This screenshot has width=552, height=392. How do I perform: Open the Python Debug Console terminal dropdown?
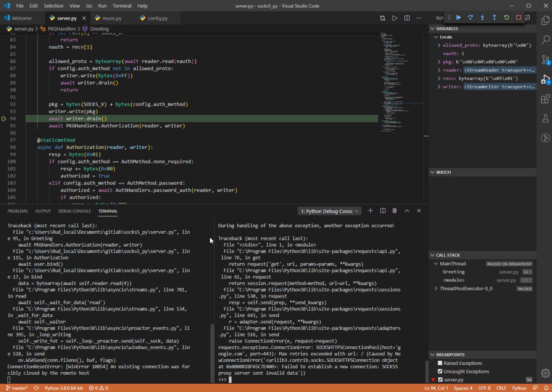(329, 211)
